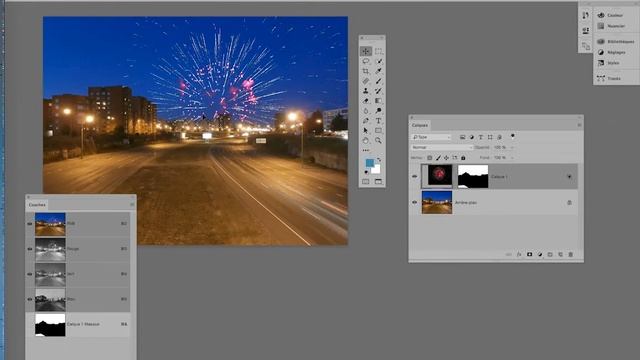
Task: Swap foreground and background colors
Action: tap(379, 160)
